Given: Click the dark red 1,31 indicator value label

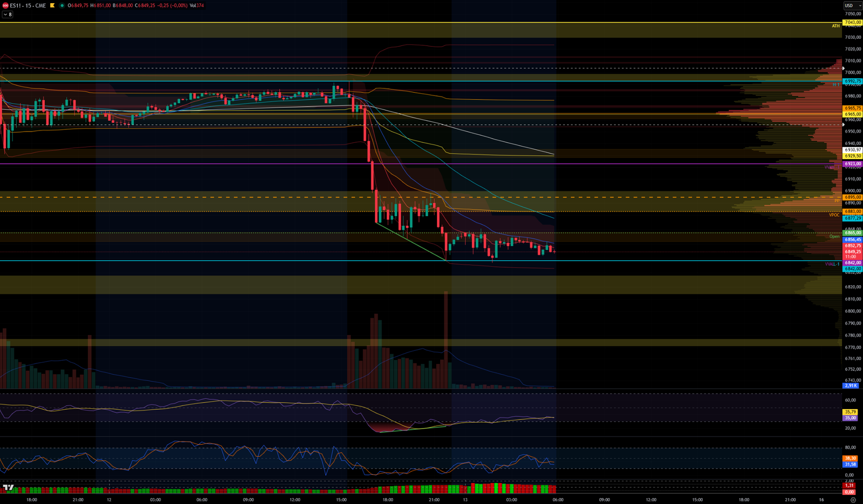Looking at the screenshot, I should (850, 486).
